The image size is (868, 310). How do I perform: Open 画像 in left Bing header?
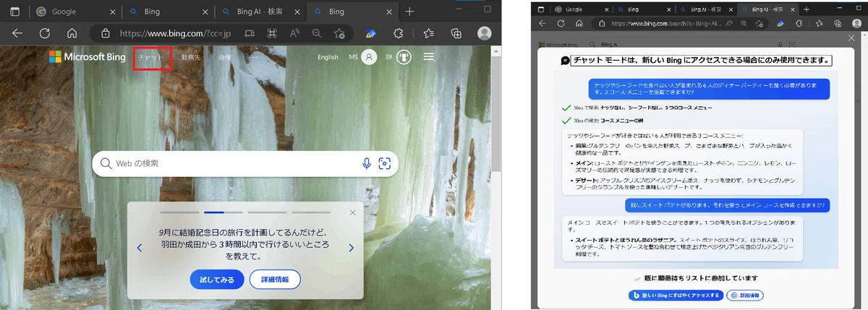pyautogui.click(x=225, y=57)
